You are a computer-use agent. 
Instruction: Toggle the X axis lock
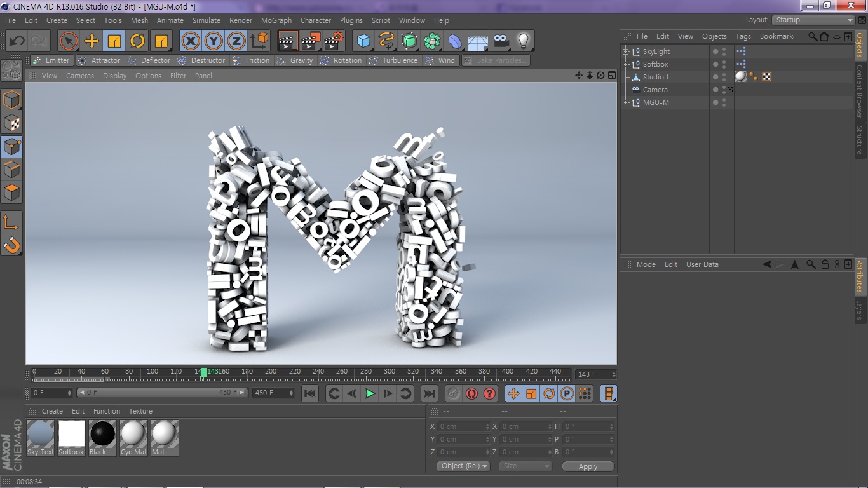click(x=191, y=41)
